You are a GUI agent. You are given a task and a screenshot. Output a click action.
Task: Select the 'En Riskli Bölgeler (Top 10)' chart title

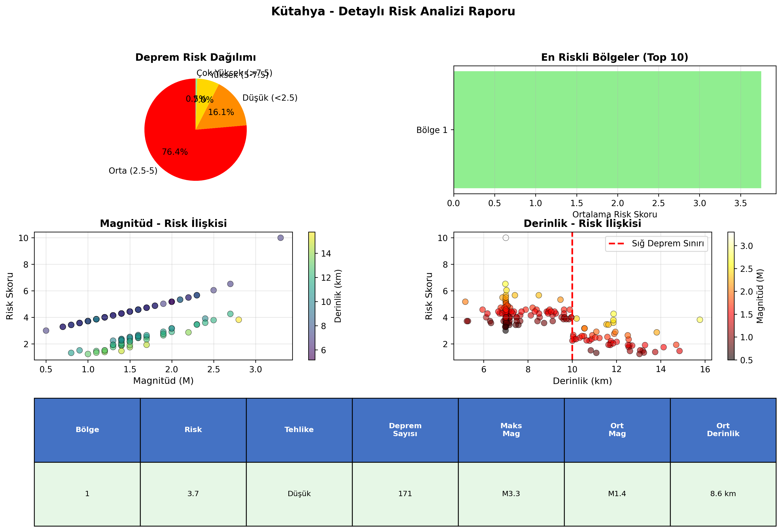pos(614,57)
